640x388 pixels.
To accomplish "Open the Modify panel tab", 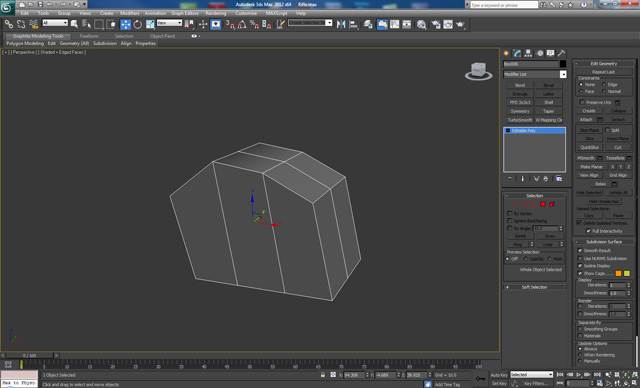I will click(x=518, y=53).
